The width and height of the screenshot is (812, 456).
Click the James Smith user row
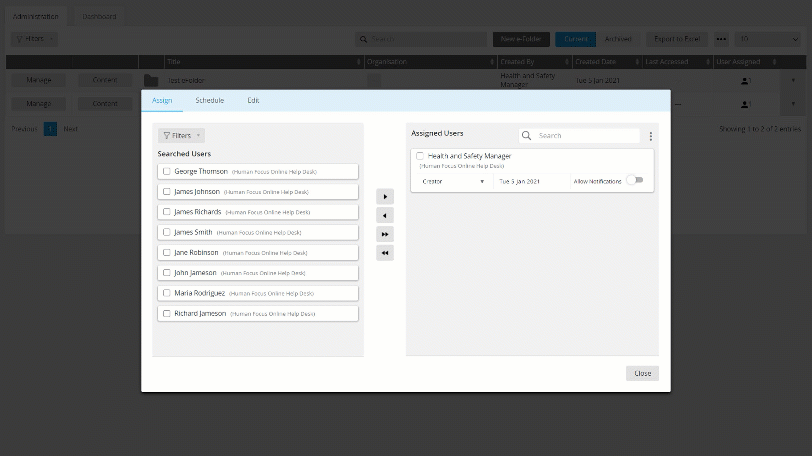click(258, 232)
